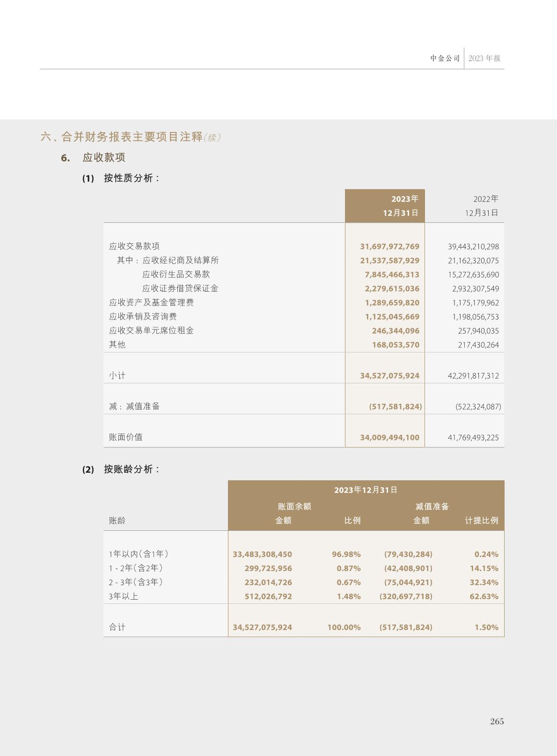Click the 2022年12月31日 column header
The width and height of the screenshot is (557, 756).
(x=481, y=206)
